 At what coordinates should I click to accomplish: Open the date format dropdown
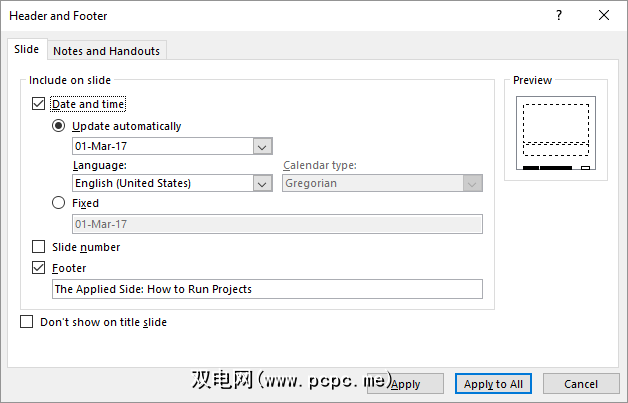pyautogui.click(x=263, y=146)
